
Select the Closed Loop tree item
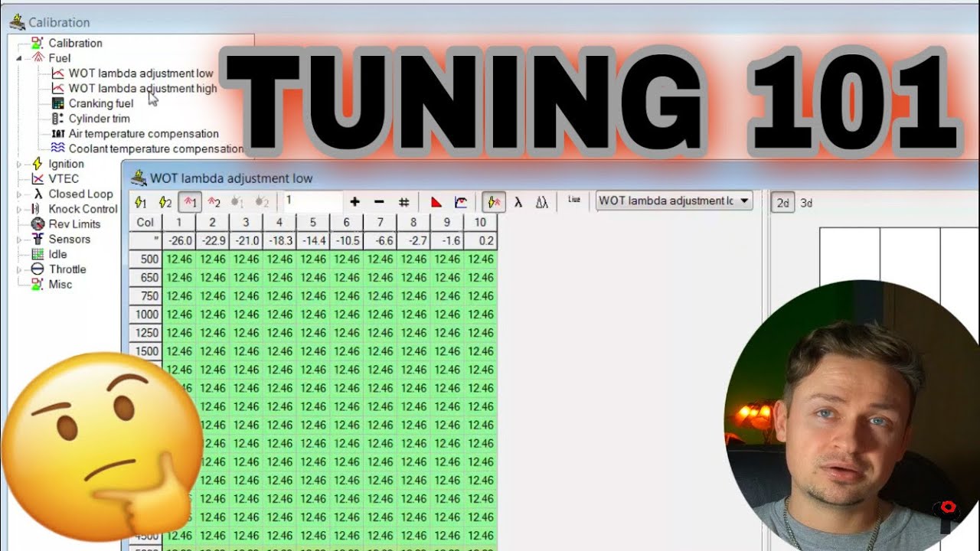(80, 194)
